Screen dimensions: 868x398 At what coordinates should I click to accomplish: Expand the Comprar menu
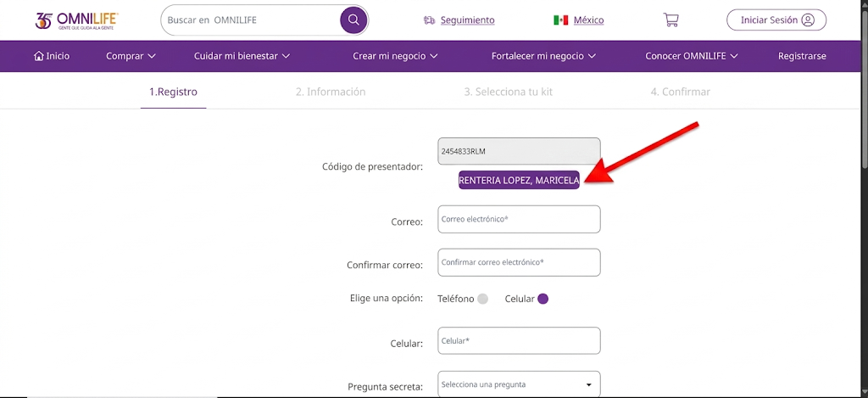tap(131, 56)
